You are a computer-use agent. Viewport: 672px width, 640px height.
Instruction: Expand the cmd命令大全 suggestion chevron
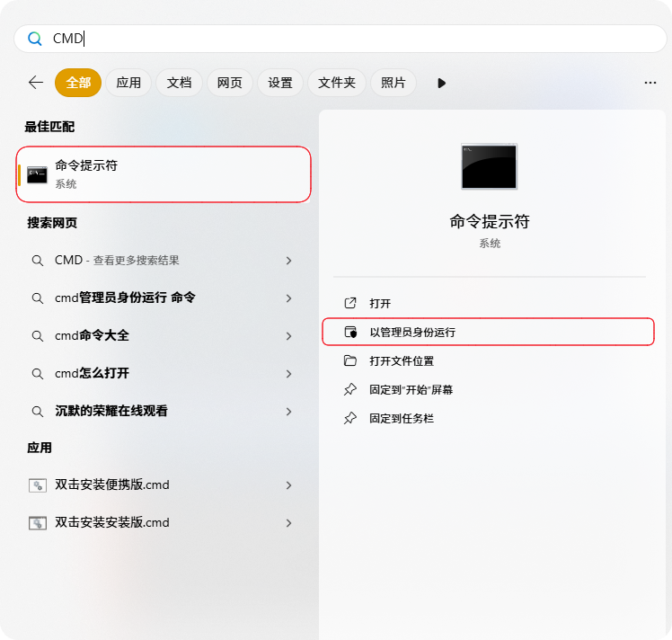[x=288, y=335]
